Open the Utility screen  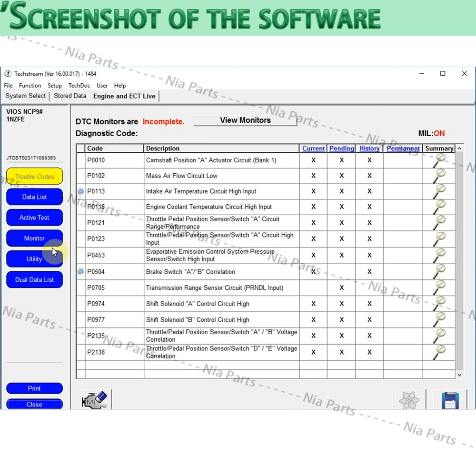[x=35, y=259]
